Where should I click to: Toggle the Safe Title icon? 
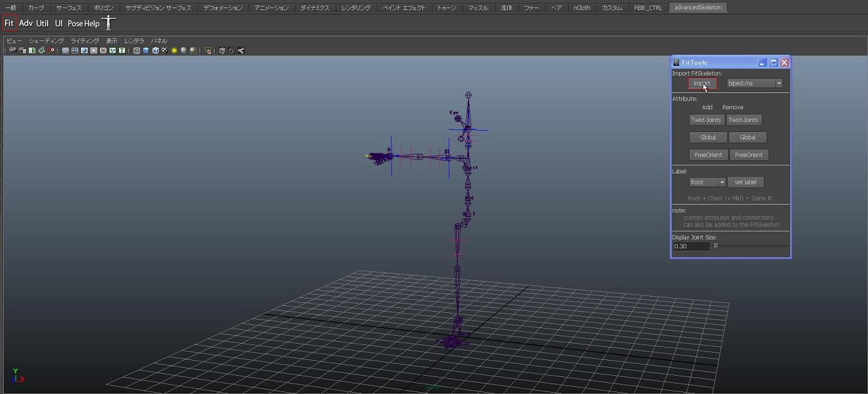point(122,50)
